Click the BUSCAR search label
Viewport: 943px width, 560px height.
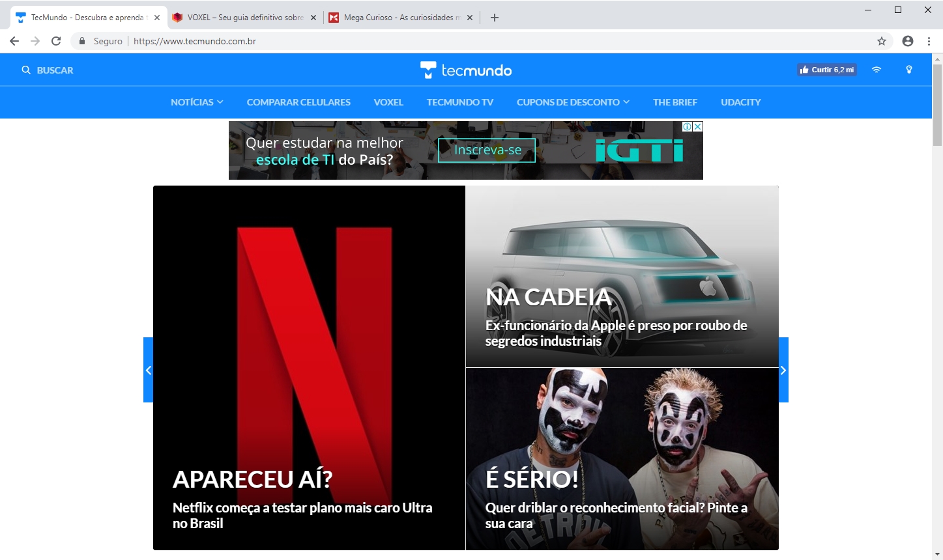tap(55, 70)
